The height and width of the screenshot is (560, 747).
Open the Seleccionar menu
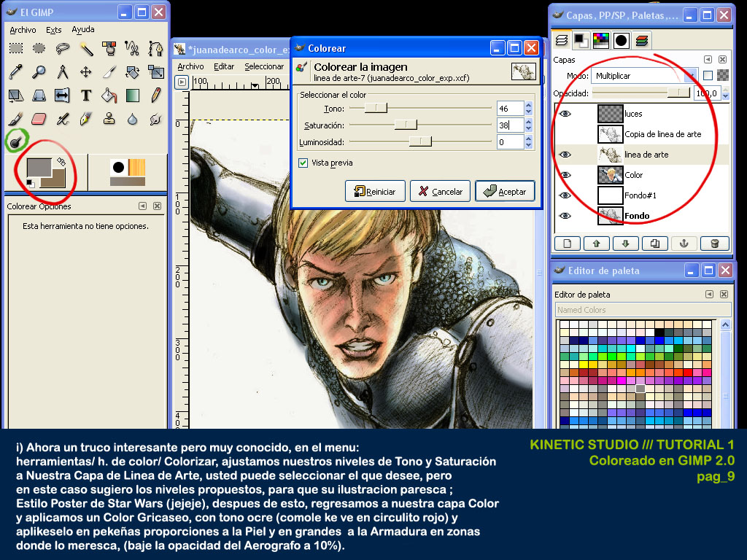pos(264,66)
